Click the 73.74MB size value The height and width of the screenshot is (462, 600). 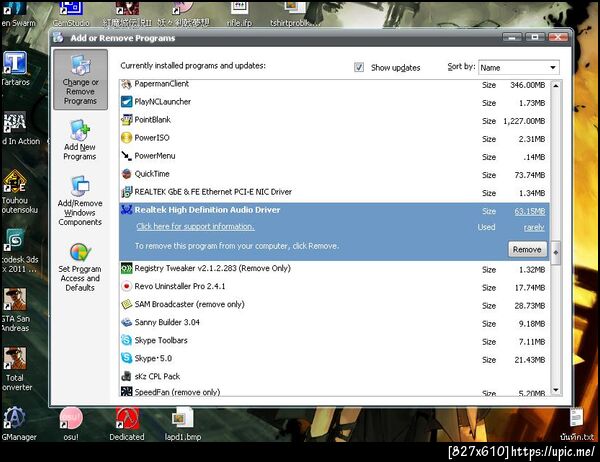point(530,175)
